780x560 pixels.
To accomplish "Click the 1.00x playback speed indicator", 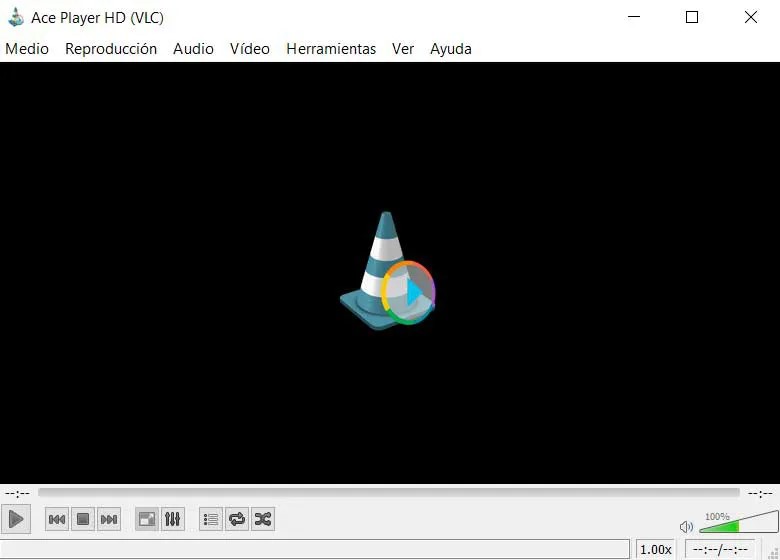I will (x=656, y=550).
